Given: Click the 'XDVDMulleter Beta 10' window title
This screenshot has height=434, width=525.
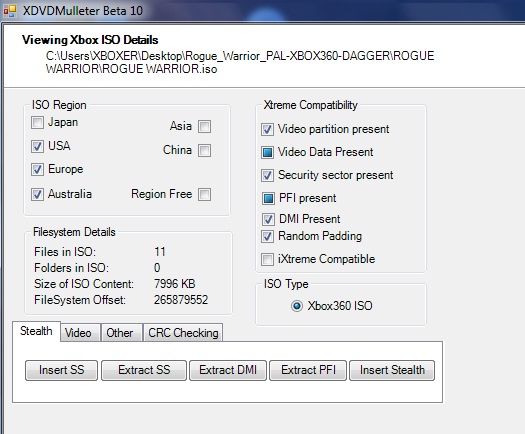Looking at the screenshot, I should point(83,11).
